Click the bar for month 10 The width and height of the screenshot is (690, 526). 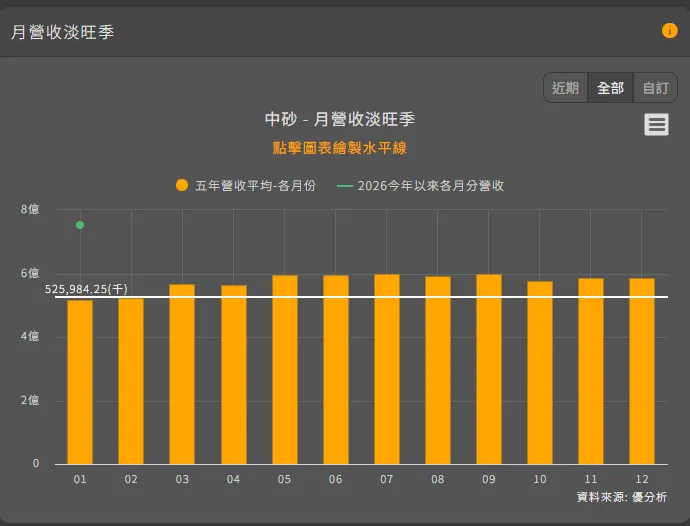(540, 373)
